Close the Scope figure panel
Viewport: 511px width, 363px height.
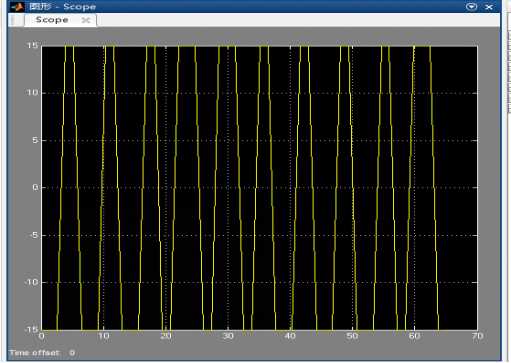click(x=489, y=7)
